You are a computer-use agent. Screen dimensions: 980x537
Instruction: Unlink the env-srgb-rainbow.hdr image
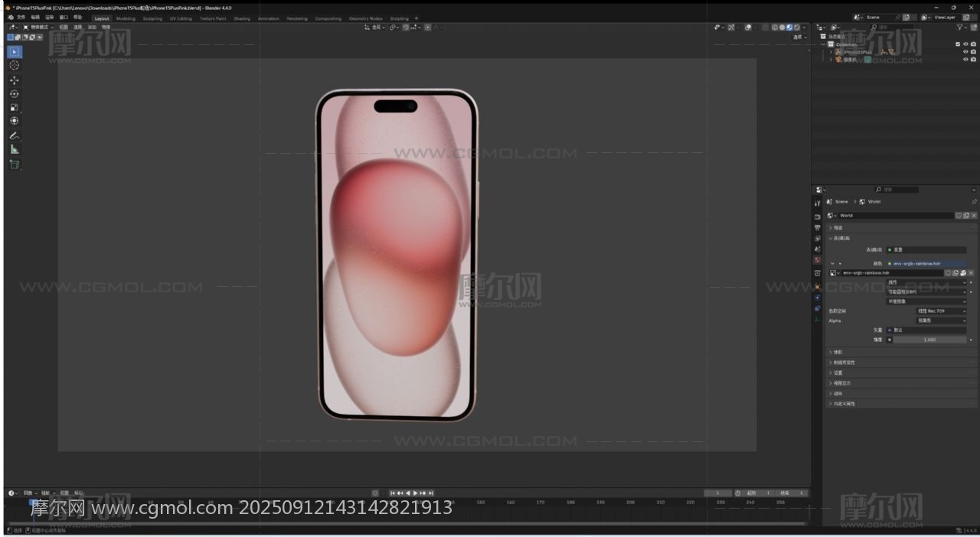point(971,273)
